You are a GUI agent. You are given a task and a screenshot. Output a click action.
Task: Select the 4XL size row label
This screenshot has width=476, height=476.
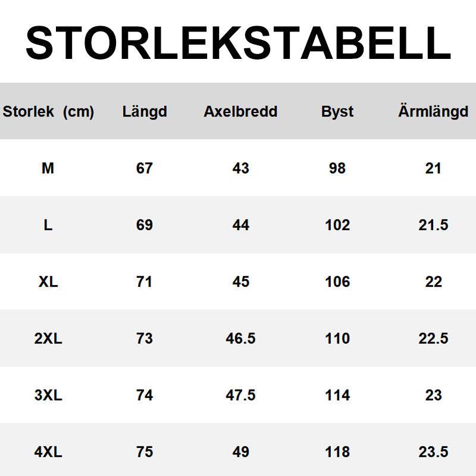(48, 452)
